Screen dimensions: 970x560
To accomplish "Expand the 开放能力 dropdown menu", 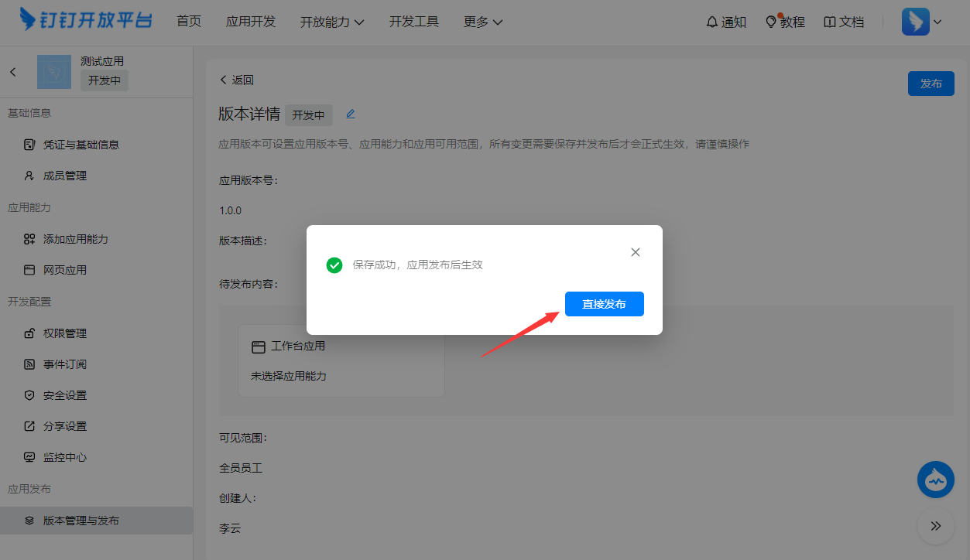I will click(x=332, y=22).
